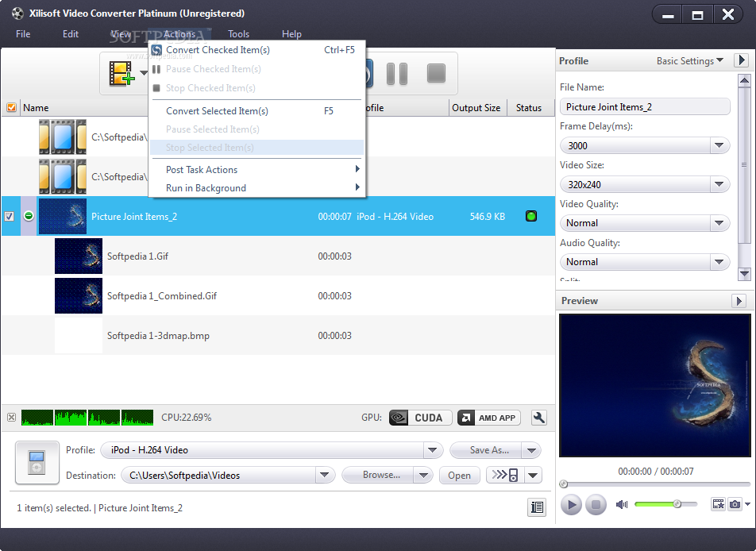
Task: Click the iPod profile device icon
Action: 37,462
